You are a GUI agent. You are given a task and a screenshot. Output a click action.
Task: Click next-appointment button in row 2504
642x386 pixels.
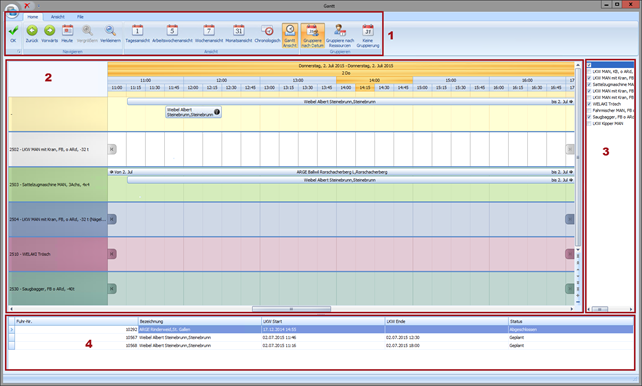pyautogui.click(x=570, y=219)
